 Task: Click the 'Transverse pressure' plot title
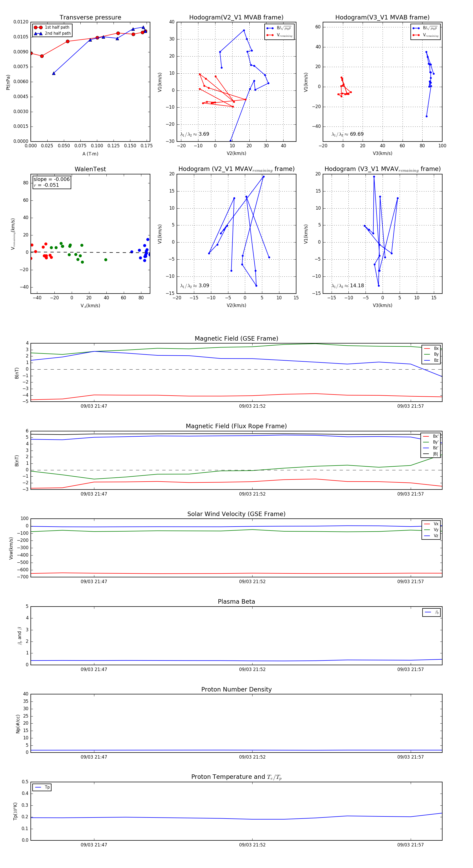click(90, 18)
